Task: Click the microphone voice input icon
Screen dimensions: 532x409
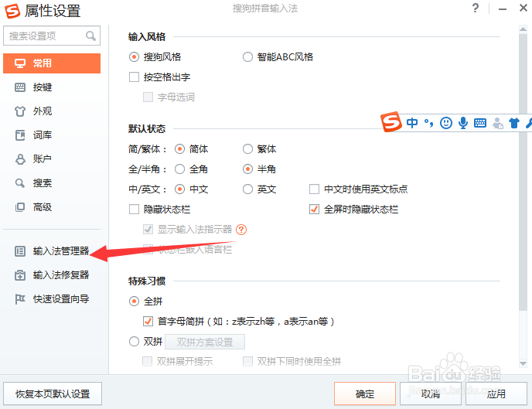Action: (x=462, y=123)
